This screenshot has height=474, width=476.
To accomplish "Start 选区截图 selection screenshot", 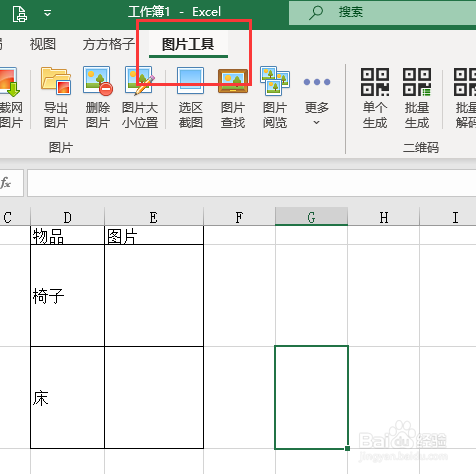I will pos(190,98).
